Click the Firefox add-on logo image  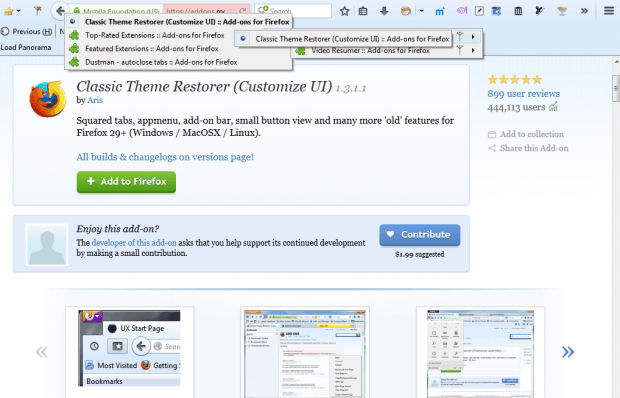(48, 99)
